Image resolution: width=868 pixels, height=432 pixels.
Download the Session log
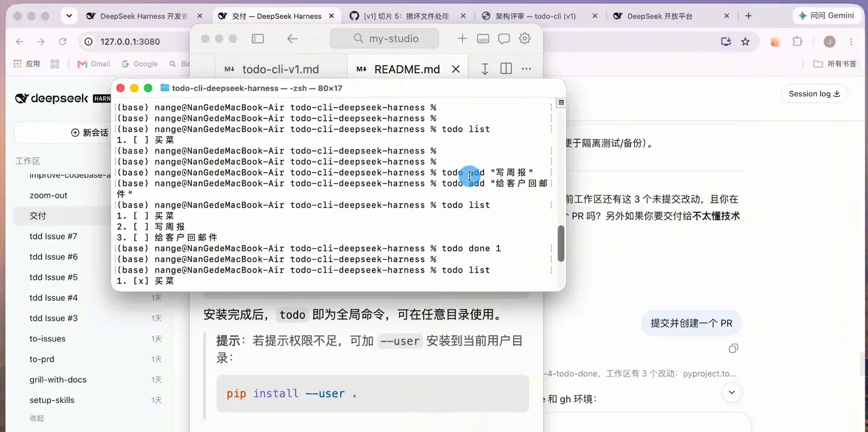click(814, 94)
